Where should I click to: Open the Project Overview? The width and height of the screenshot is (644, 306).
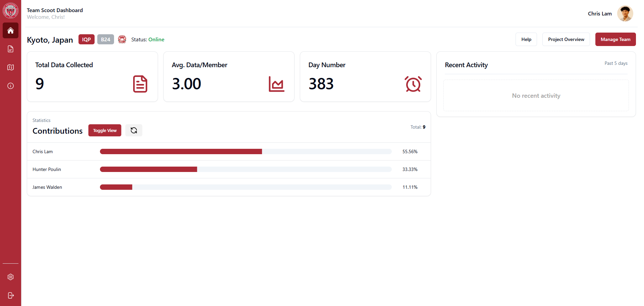click(566, 39)
